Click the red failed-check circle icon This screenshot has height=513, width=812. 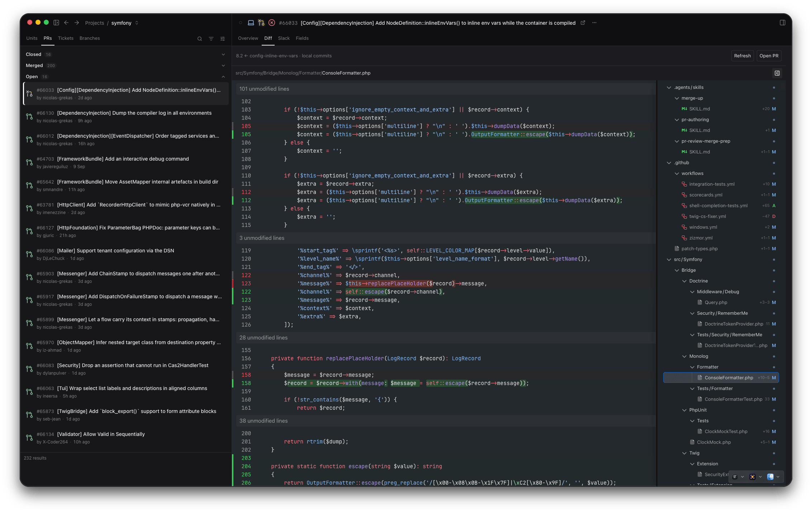[x=272, y=23]
